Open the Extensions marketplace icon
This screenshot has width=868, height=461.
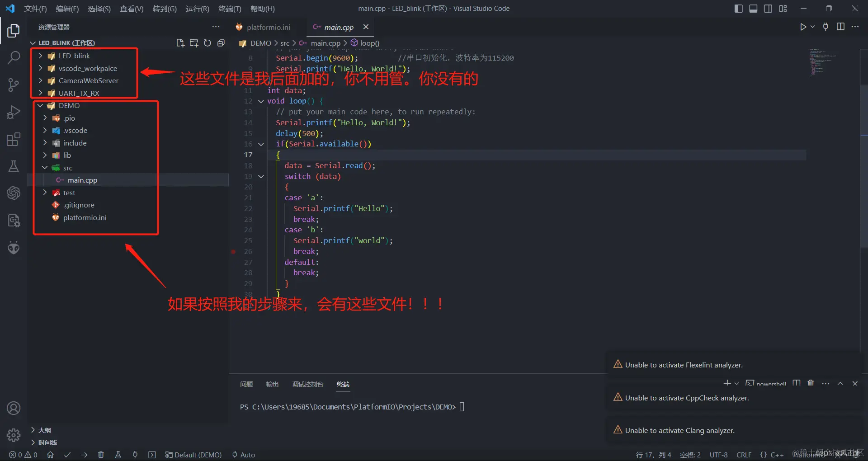[14, 139]
